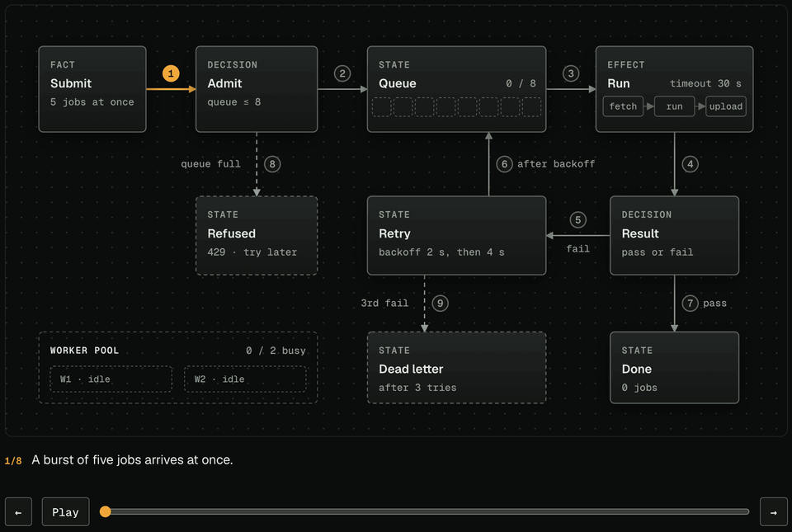Click the '0 / 2 busy' counter
This screenshot has height=532, width=792.
click(x=276, y=351)
